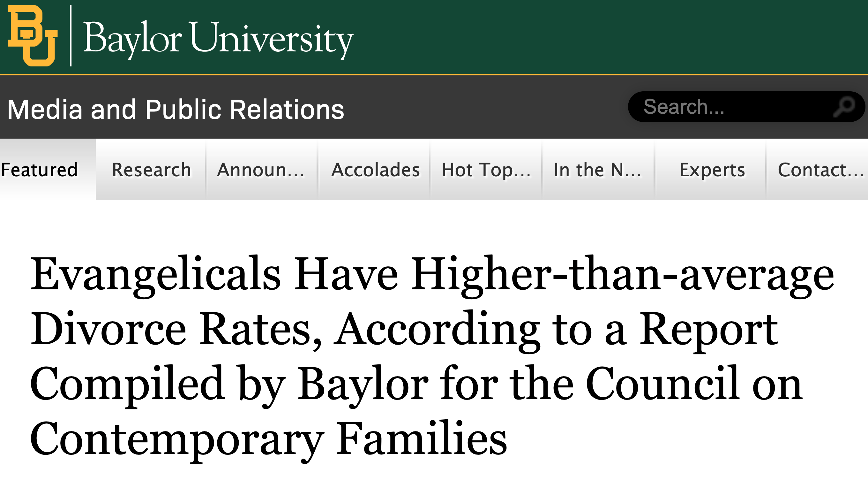The width and height of the screenshot is (868, 488).
Task: Click the word Divorce in the headline
Action: click(108, 330)
